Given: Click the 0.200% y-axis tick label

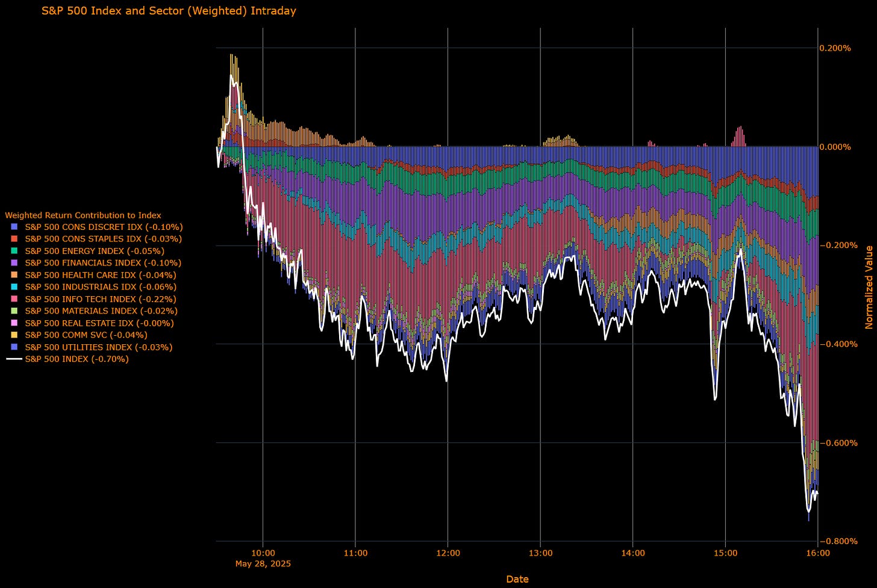Looking at the screenshot, I should (835, 48).
